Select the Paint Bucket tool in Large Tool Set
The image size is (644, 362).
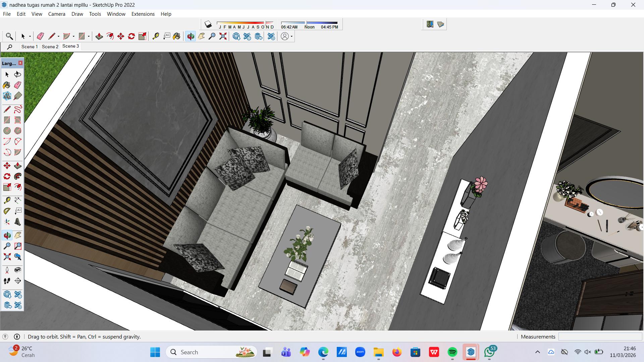(x=7, y=85)
